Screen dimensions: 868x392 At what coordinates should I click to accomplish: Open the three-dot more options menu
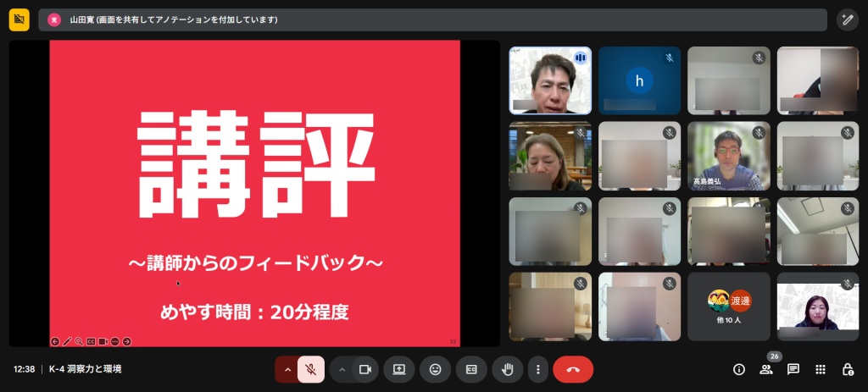pyautogui.click(x=537, y=369)
